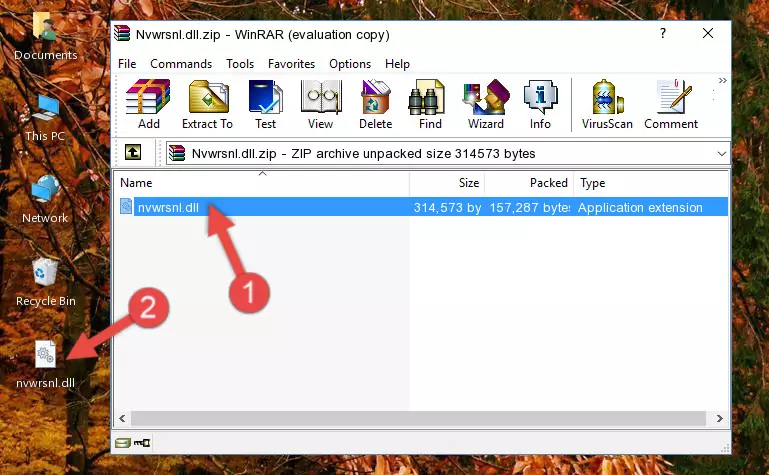
Task: Click the 157,287 packed size cell
Action: 530,207
